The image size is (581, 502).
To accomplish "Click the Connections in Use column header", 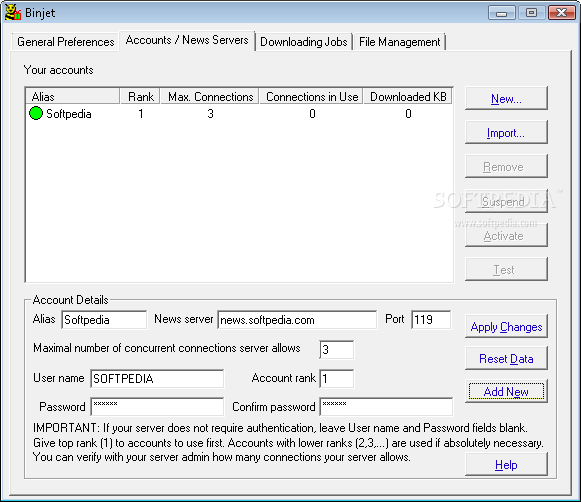I will (311, 96).
